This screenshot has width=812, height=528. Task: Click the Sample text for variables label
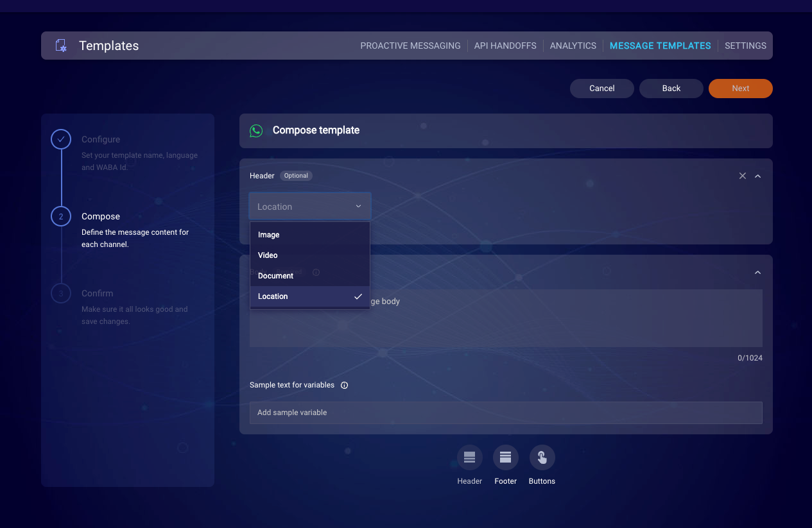292,385
